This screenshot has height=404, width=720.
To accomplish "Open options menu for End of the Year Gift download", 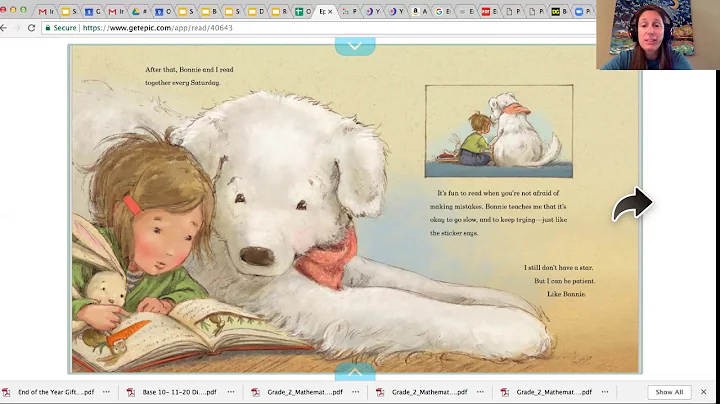I will (x=107, y=392).
